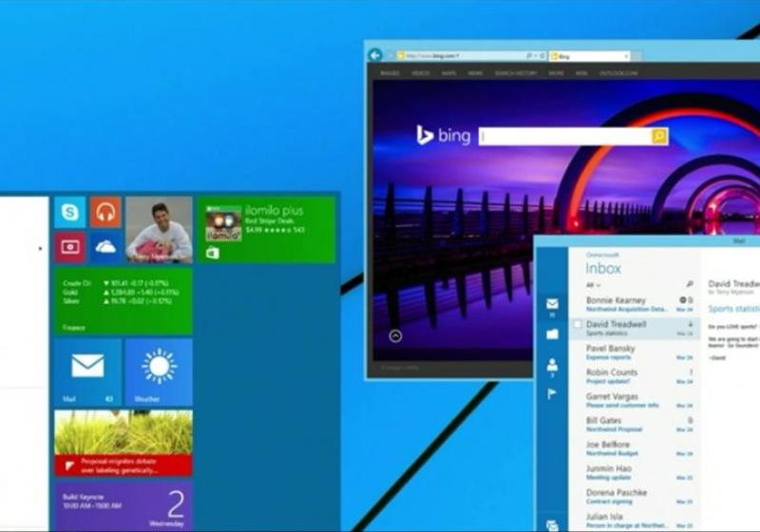
Task: Select the envelope icon in Mail sidebar
Action: pyautogui.click(x=552, y=304)
